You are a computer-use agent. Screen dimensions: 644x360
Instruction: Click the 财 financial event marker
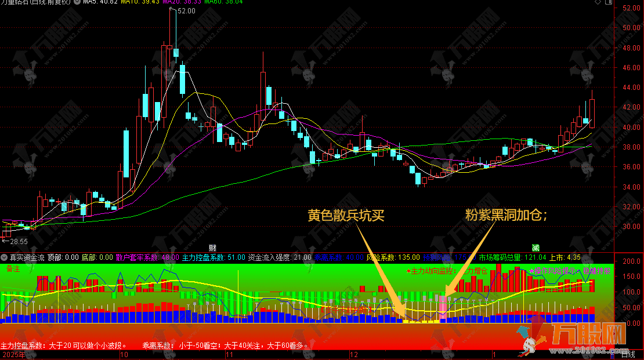[213, 248]
